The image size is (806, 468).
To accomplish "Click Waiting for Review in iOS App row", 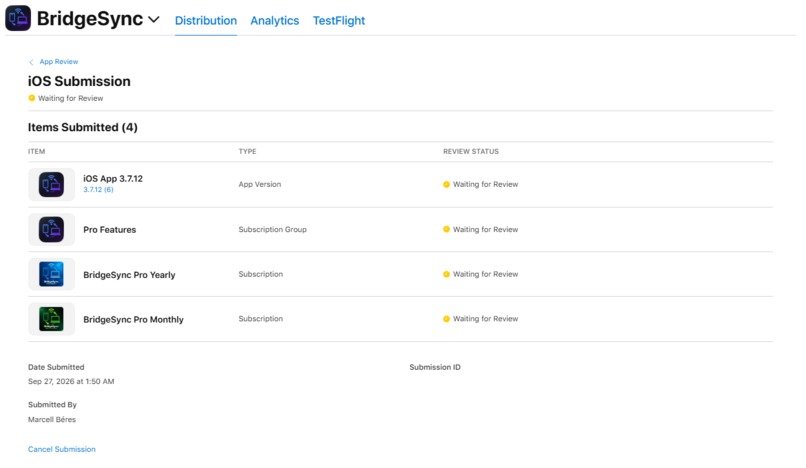I will click(485, 184).
